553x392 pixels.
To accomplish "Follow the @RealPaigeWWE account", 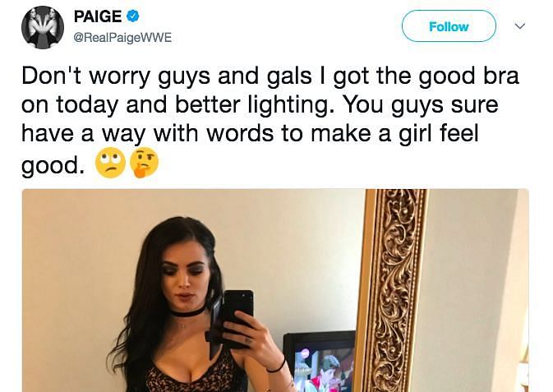I will [x=449, y=26].
